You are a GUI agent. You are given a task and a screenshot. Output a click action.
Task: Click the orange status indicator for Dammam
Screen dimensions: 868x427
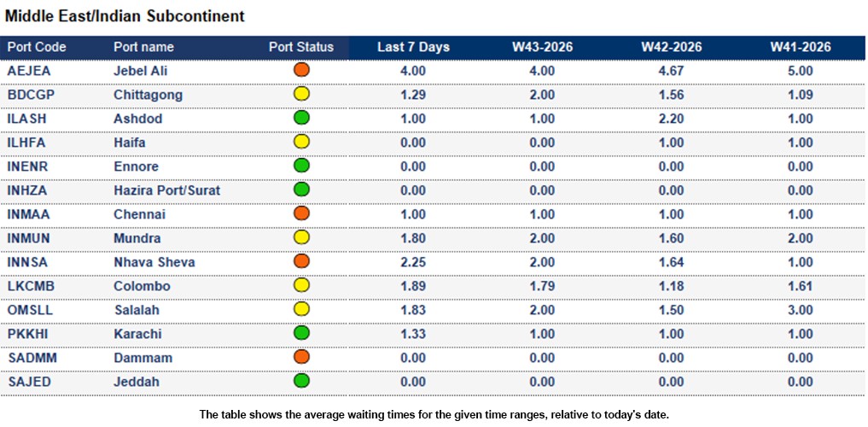[x=301, y=357]
